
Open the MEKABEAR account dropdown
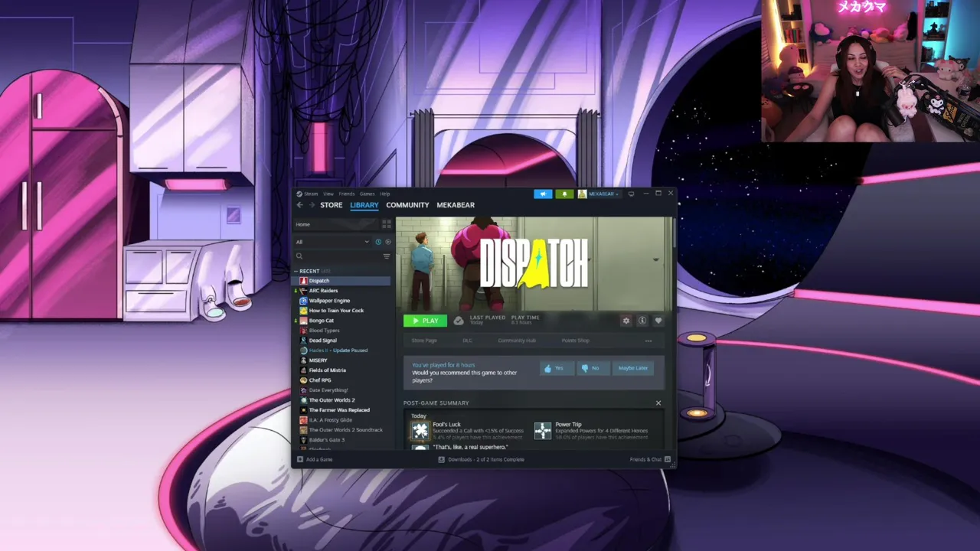[x=599, y=194]
